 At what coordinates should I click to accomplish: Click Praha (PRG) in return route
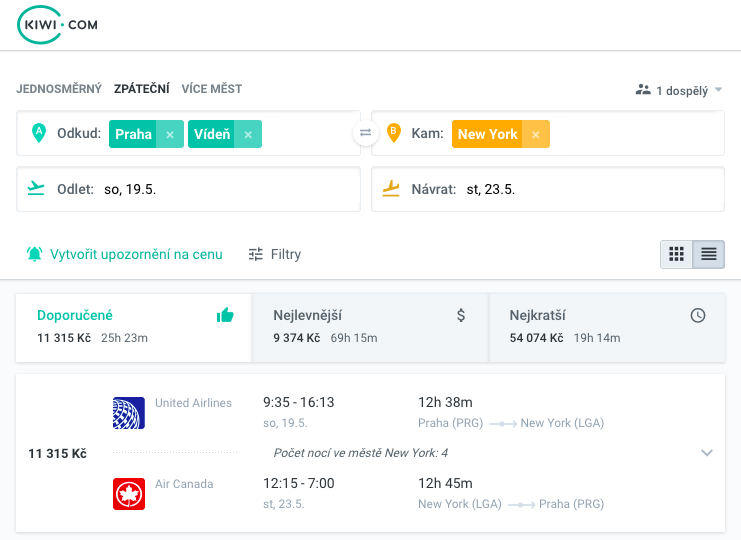point(571,504)
